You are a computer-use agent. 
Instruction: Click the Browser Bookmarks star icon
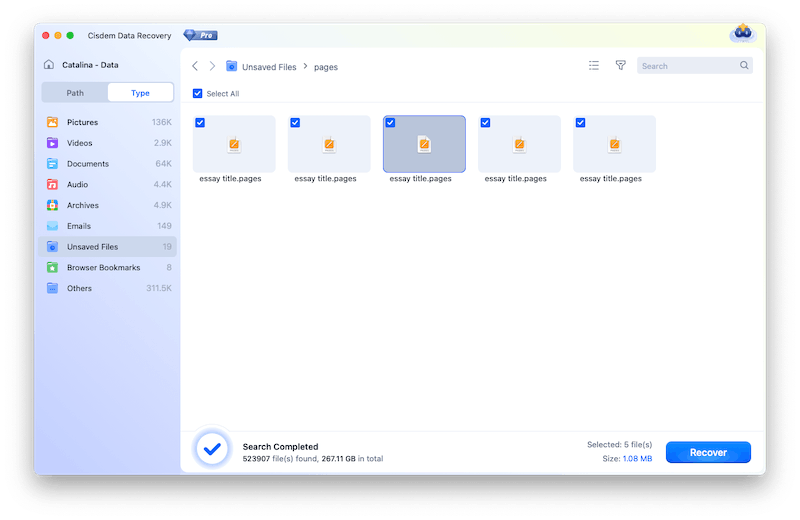(x=52, y=267)
